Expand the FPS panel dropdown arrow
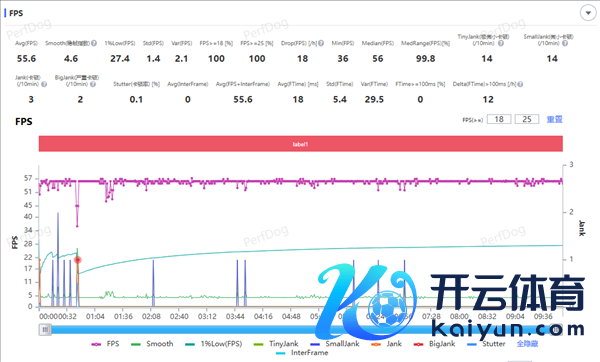Viewport: 600px width, 362px height. pyautogui.click(x=588, y=13)
